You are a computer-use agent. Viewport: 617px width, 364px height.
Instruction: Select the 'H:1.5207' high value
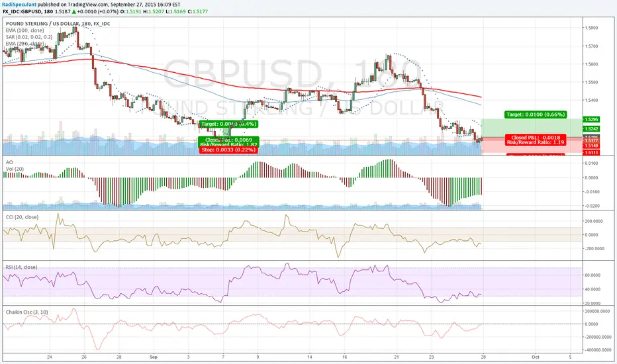click(153, 11)
